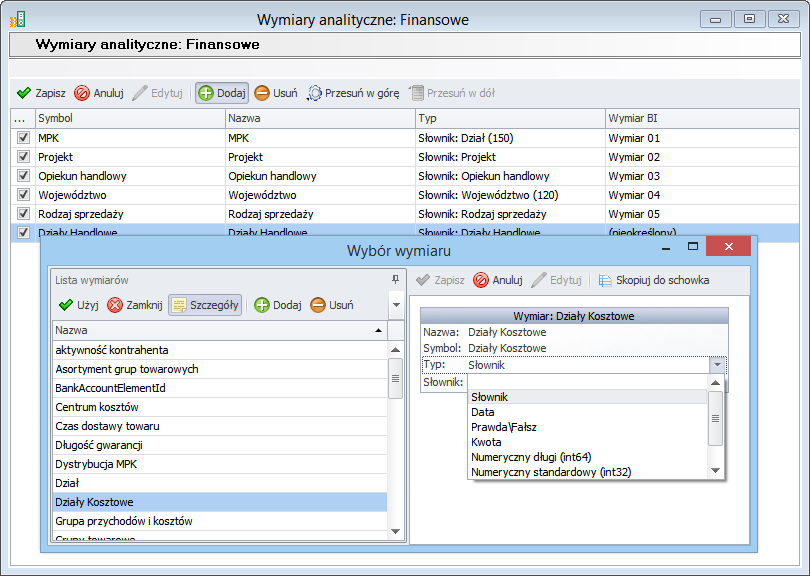Toggle the Województwo row checkbox
This screenshot has width=810, height=576.
[23, 195]
